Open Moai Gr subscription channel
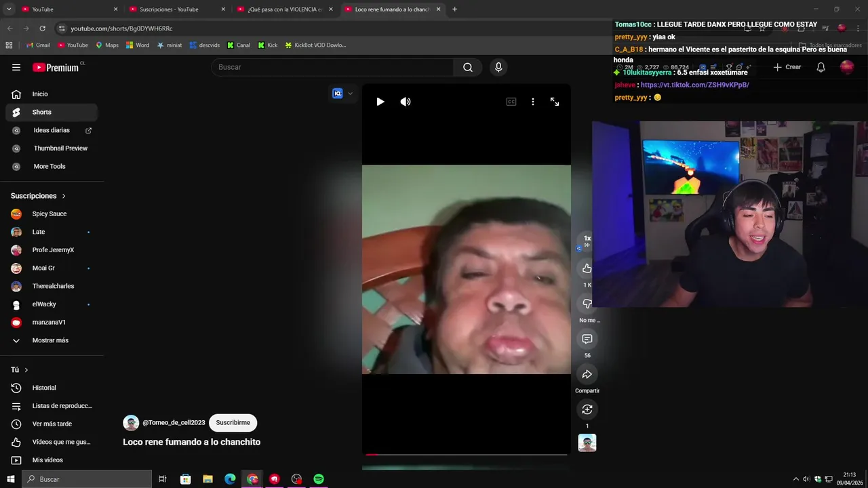Image resolution: width=868 pixels, height=488 pixels. 52,268
